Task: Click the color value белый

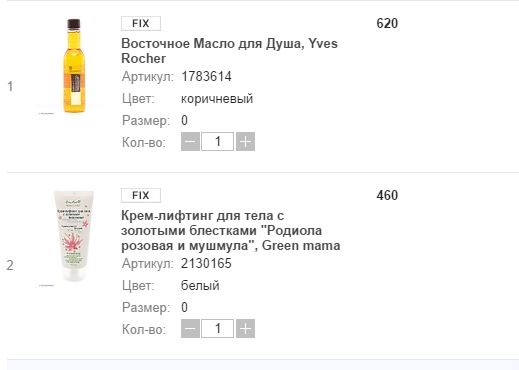Action: [x=200, y=286]
